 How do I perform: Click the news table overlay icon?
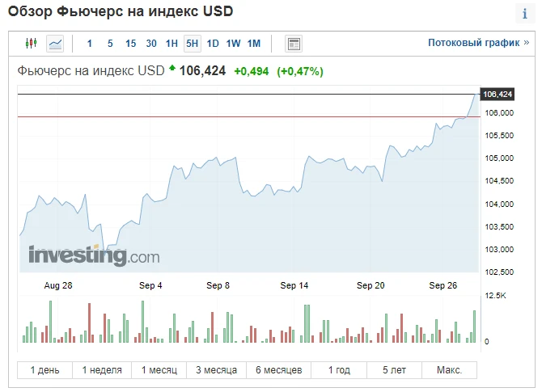click(x=294, y=44)
